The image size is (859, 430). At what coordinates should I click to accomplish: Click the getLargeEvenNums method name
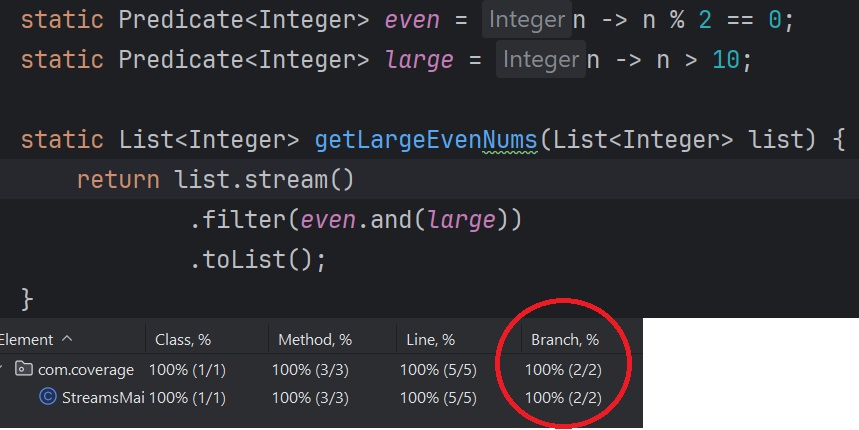pyautogui.click(x=426, y=140)
